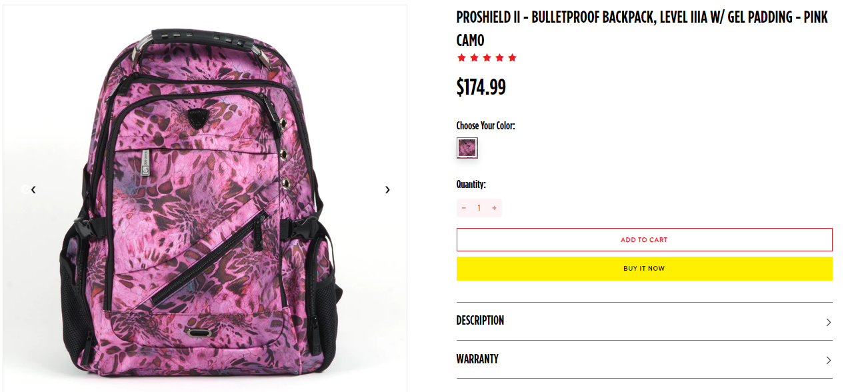868x392 pixels.
Task: Click the first red rating star
Action: pos(461,58)
